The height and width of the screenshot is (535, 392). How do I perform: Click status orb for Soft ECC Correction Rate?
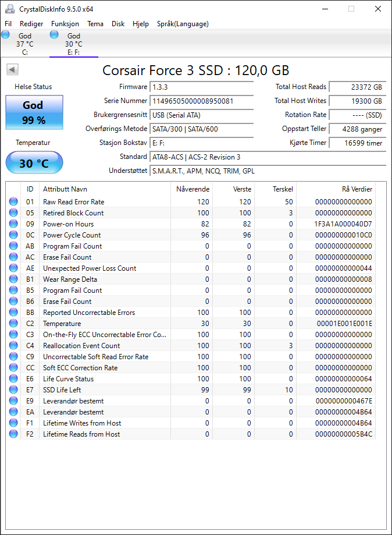(x=13, y=367)
